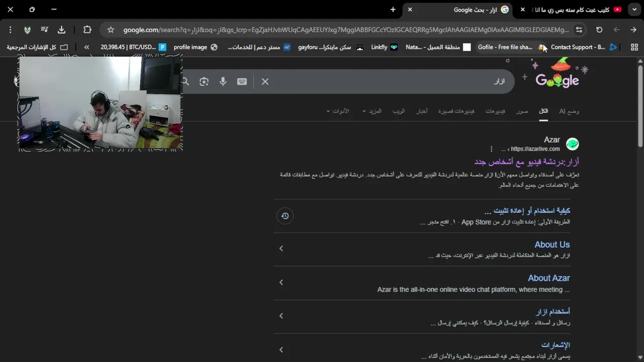Expand the 'أستخدام ازار' row chevron
The image size is (644, 362).
[x=281, y=316]
